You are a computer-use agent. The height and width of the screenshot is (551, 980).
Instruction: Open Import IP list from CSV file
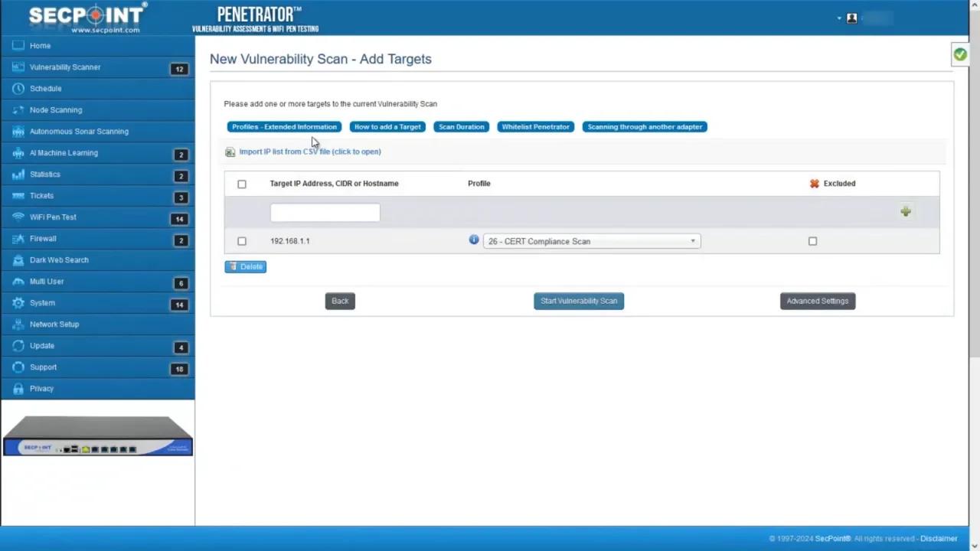pos(309,151)
